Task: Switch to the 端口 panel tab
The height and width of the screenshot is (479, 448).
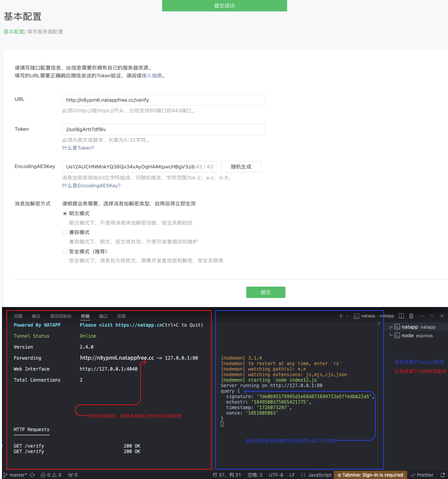Action: (x=103, y=316)
